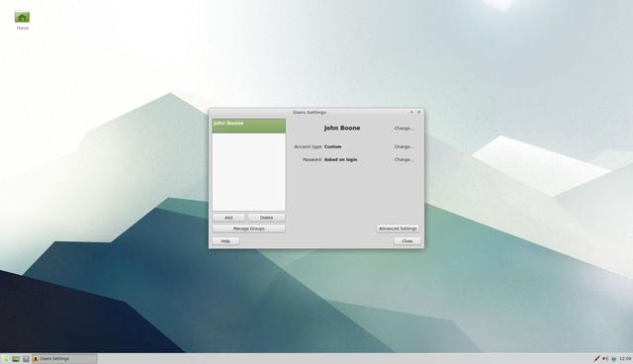
Task: Click the 'Asked on login' password value
Action: click(340, 160)
